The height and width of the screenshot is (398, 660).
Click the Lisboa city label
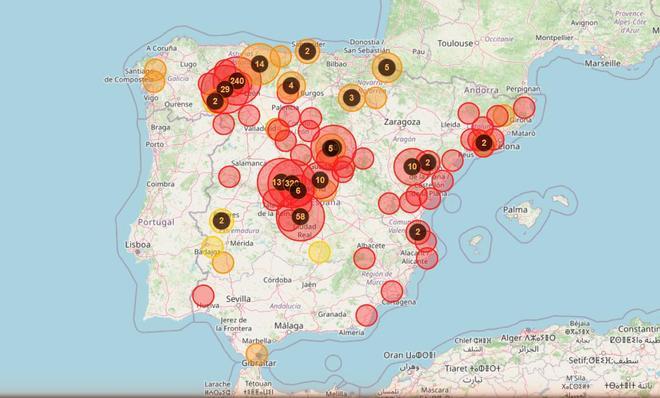(x=138, y=244)
